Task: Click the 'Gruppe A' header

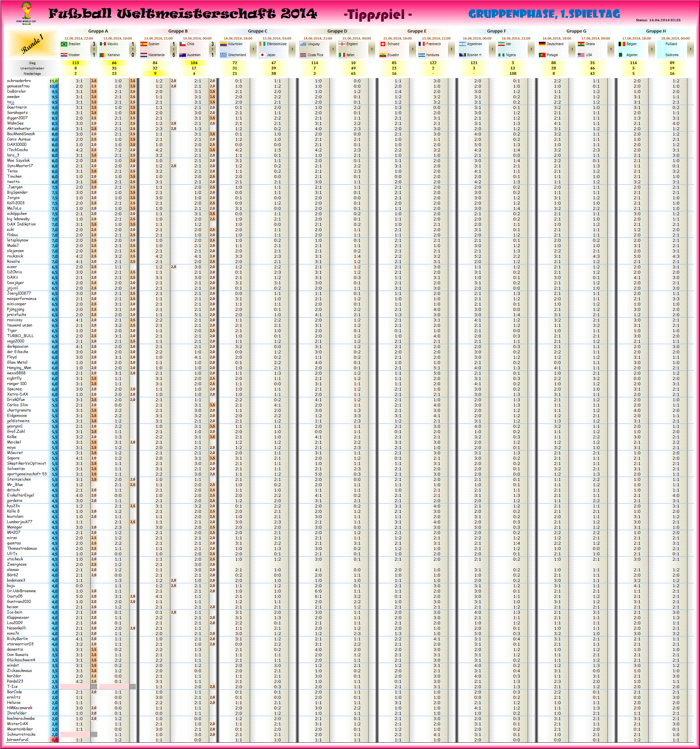Action: pos(98,31)
